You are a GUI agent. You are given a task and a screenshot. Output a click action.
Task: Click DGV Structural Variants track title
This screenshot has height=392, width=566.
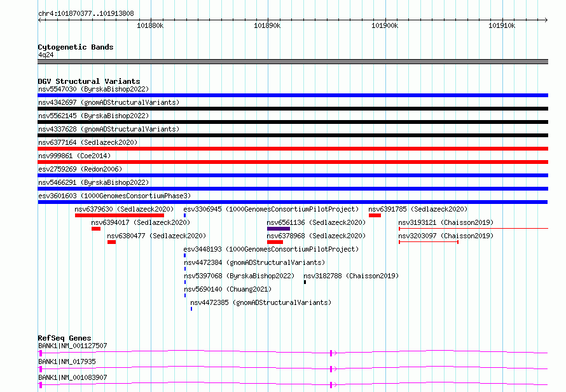[89, 81]
